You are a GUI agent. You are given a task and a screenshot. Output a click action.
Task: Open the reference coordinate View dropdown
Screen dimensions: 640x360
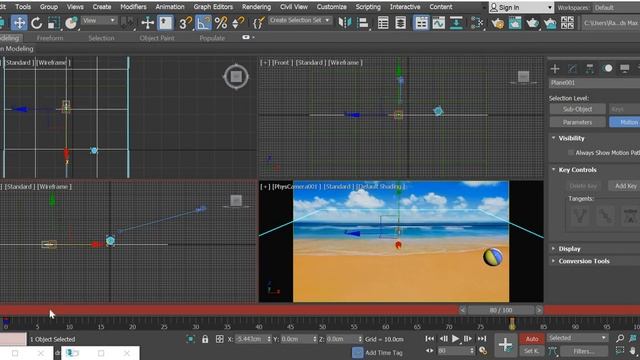click(99, 20)
